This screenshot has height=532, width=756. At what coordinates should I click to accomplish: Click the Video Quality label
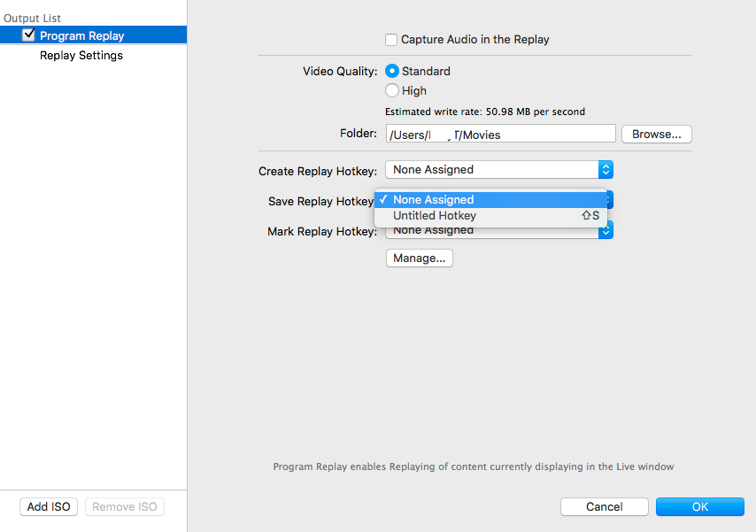pos(340,72)
